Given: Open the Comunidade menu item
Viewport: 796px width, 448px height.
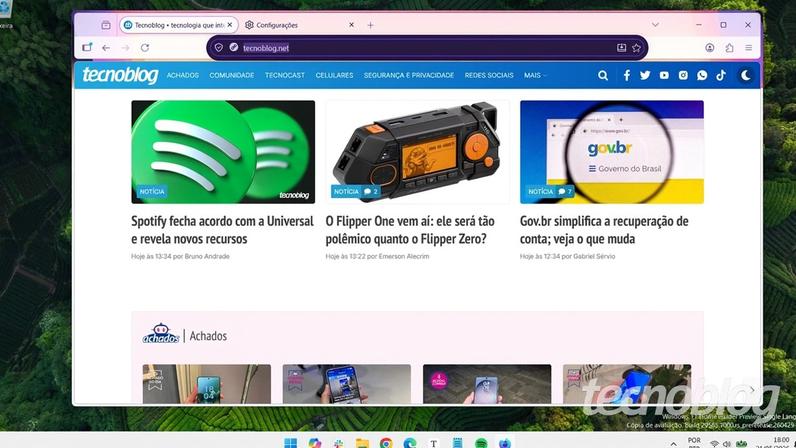Looking at the screenshot, I should coord(231,75).
